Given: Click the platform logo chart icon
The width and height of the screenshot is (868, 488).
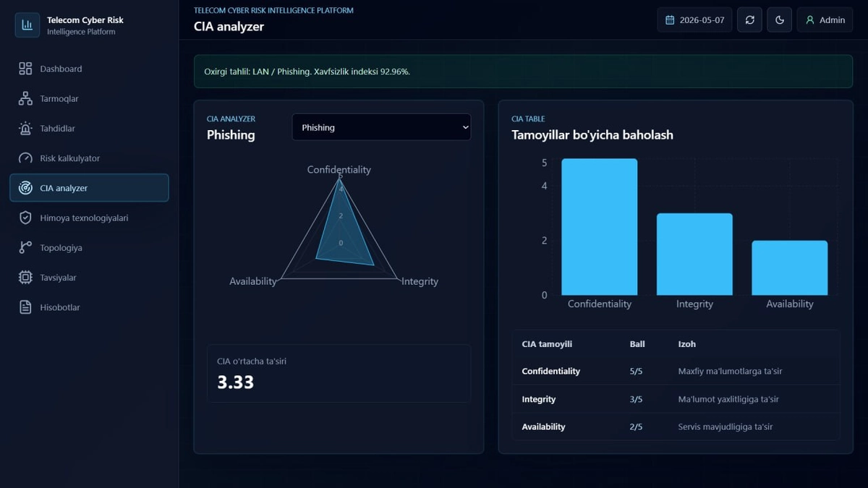Looking at the screenshot, I should [x=27, y=25].
